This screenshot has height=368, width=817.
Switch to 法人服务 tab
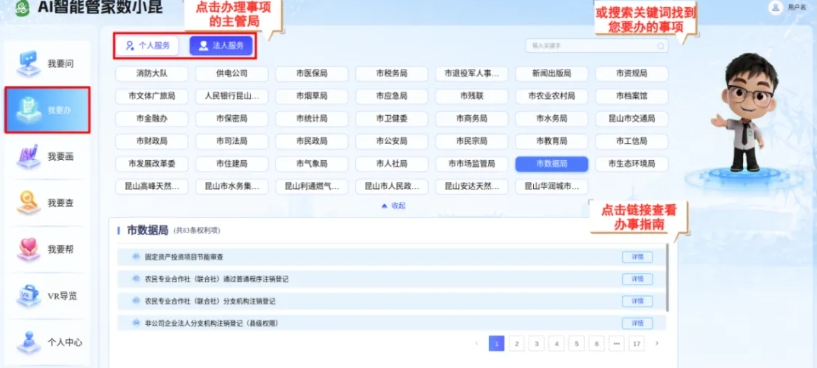(x=221, y=46)
